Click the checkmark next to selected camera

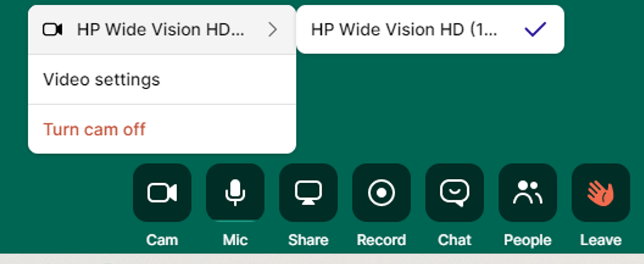535,30
